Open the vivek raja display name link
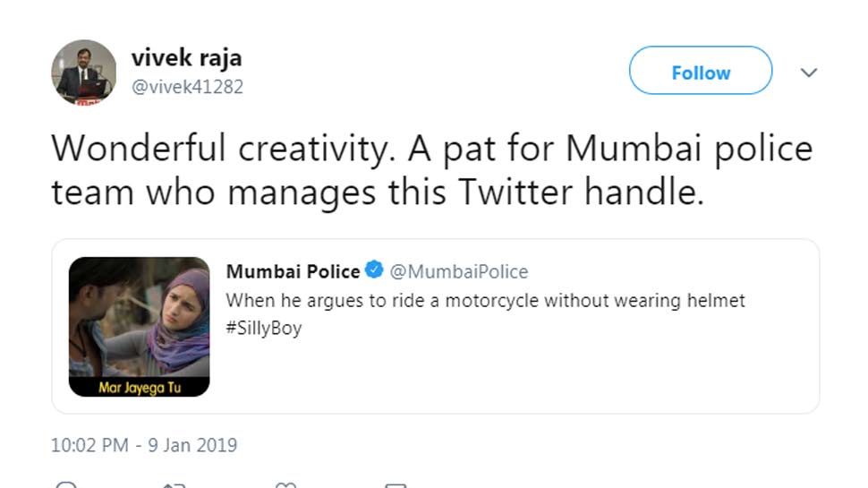The image size is (868, 488). click(186, 57)
